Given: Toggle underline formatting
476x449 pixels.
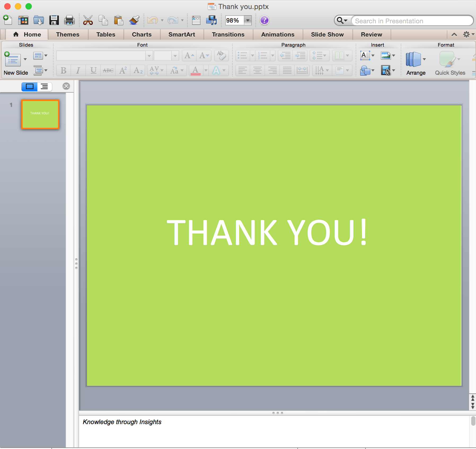Looking at the screenshot, I should [93, 70].
